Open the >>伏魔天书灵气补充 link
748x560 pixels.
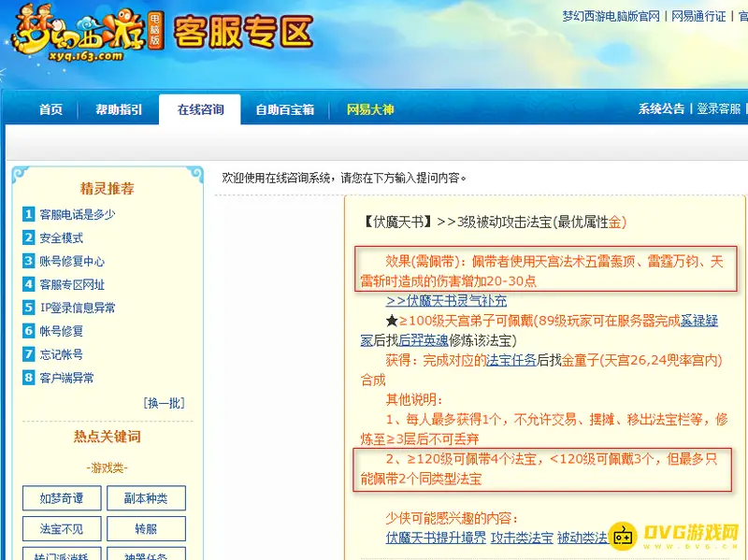coord(446,300)
